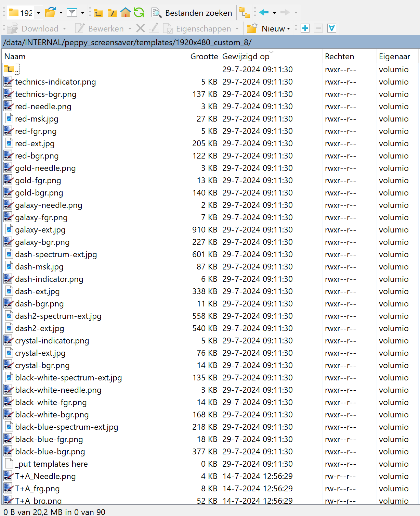The image size is (420, 516).
Task: Click icon of galaxy-ext.jpg
Action: click(9, 229)
